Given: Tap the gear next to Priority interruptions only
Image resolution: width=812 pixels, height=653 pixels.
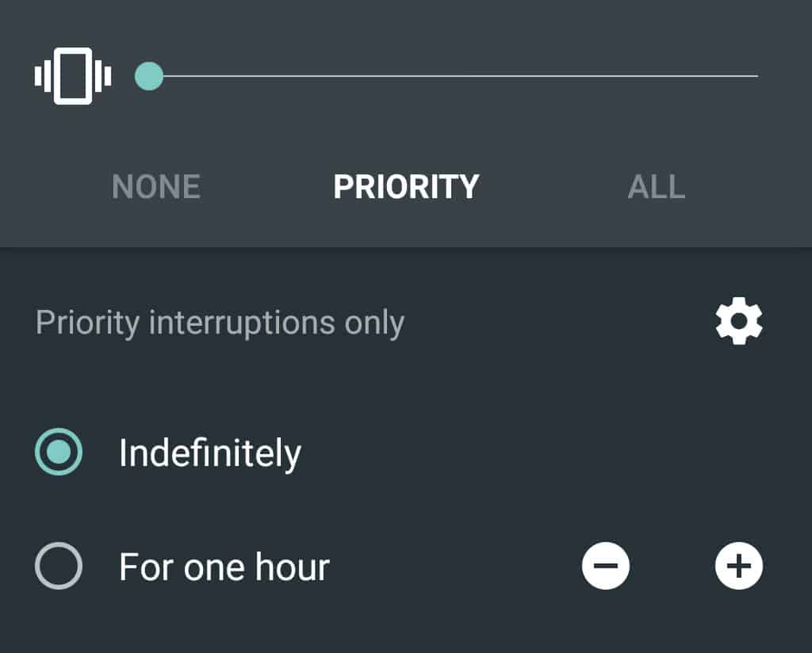Looking at the screenshot, I should [x=739, y=320].
